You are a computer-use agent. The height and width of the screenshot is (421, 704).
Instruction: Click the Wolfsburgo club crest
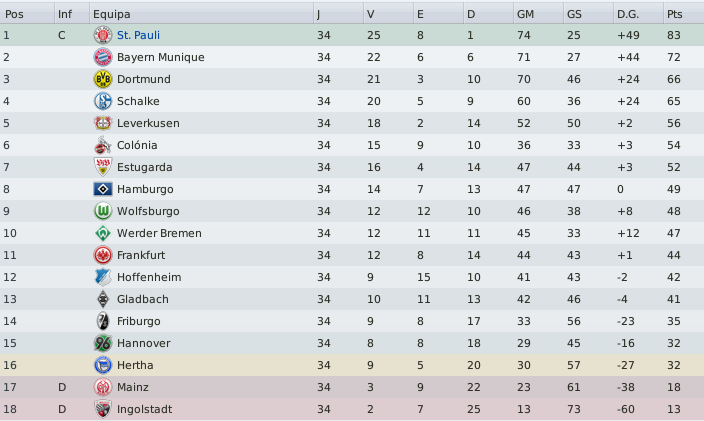point(102,211)
